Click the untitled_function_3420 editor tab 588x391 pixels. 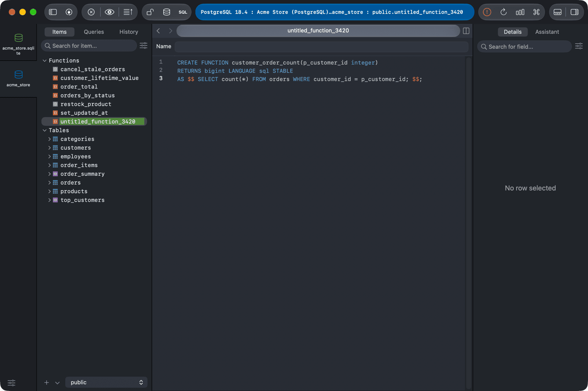318,31
